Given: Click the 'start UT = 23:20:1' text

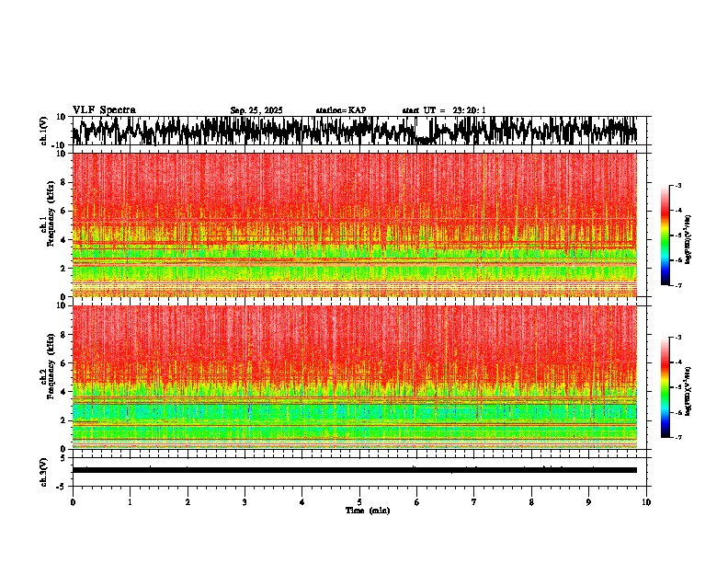Looking at the screenshot, I should (444, 110).
